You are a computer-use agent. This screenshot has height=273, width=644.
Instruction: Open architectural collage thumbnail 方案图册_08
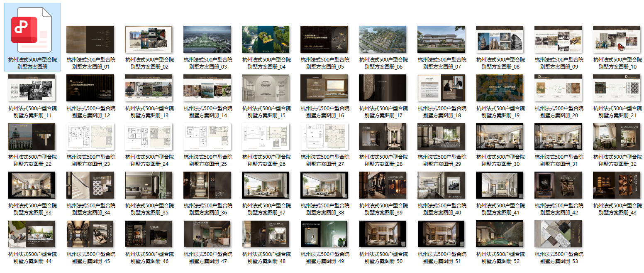tap(500, 39)
